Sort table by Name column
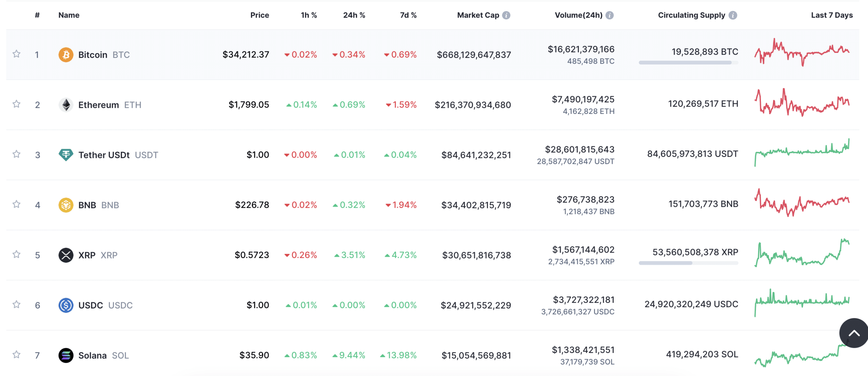Screen dimensions: 868x376 pyautogui.click(x=69, y=15)
